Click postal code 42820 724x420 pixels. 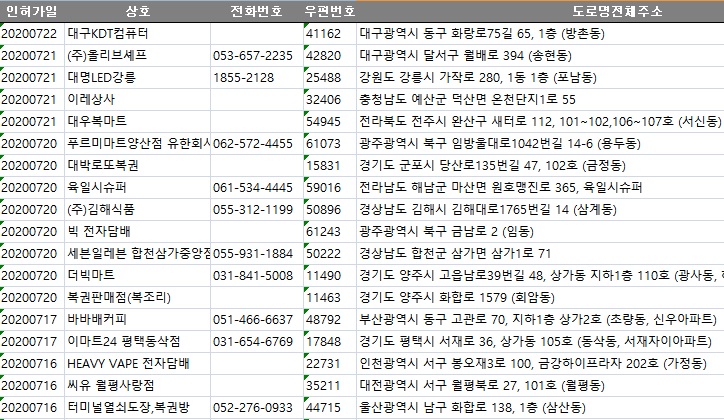point(323,56)
